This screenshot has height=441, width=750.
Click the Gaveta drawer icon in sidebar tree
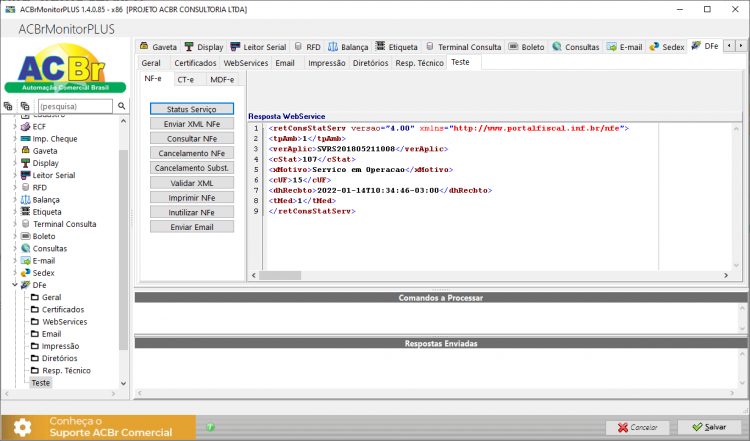[x=26, y=151]
